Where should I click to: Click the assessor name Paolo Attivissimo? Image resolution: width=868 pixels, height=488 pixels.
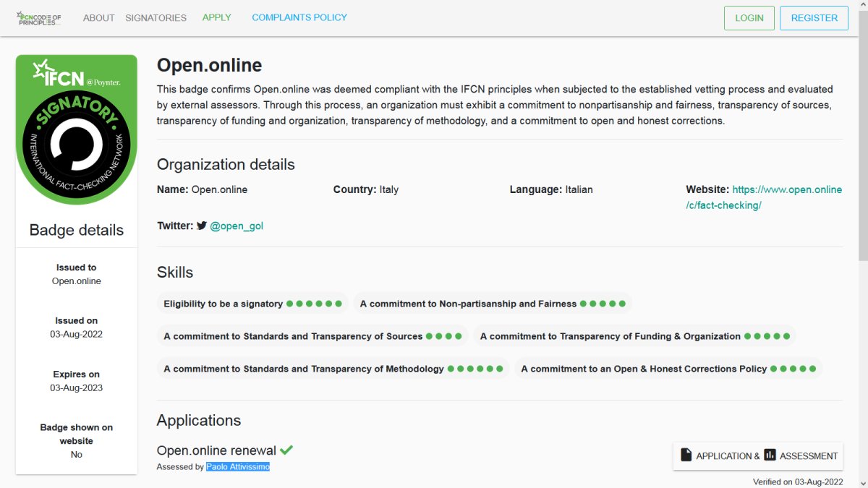[x=238, y=467]
